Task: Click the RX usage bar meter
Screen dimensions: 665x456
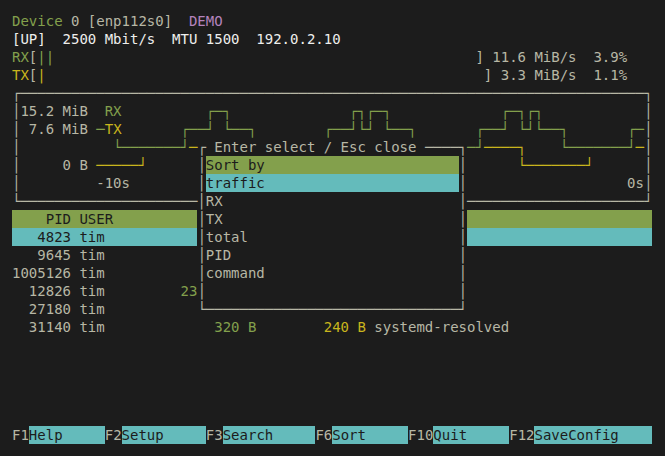Action: tap(248, 57)
